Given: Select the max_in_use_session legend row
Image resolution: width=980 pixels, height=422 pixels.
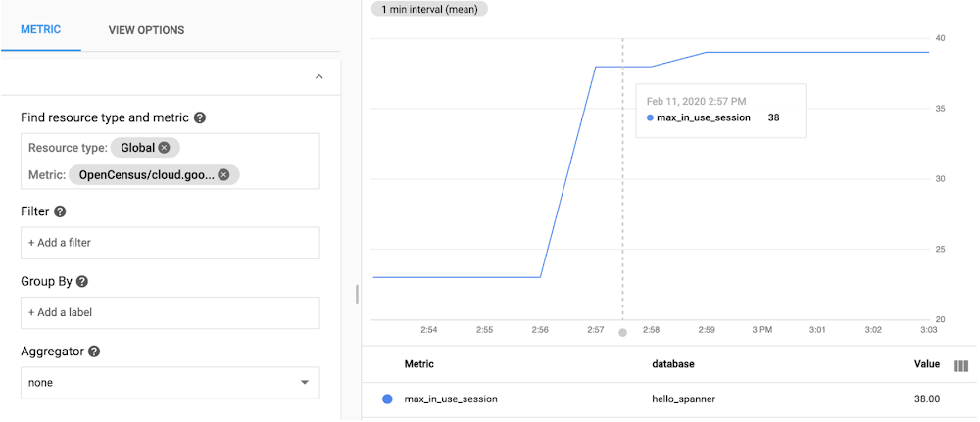Looking at the screenshot, I should (451, 399).
